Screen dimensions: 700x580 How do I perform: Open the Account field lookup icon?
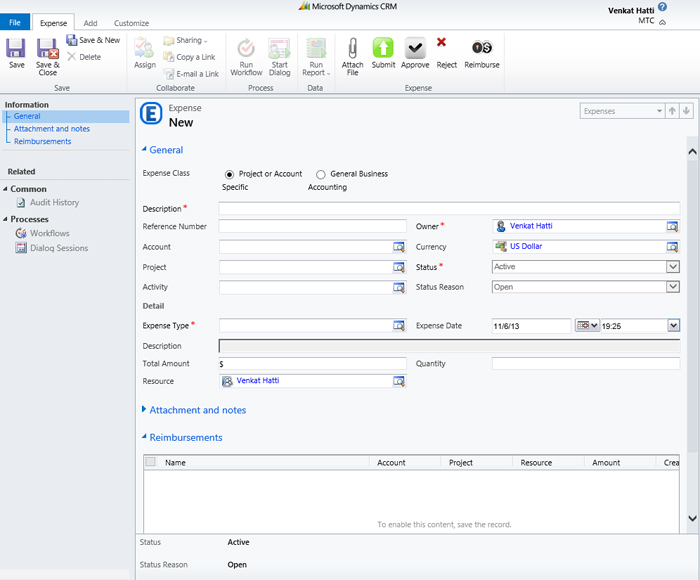pos(399,247)
